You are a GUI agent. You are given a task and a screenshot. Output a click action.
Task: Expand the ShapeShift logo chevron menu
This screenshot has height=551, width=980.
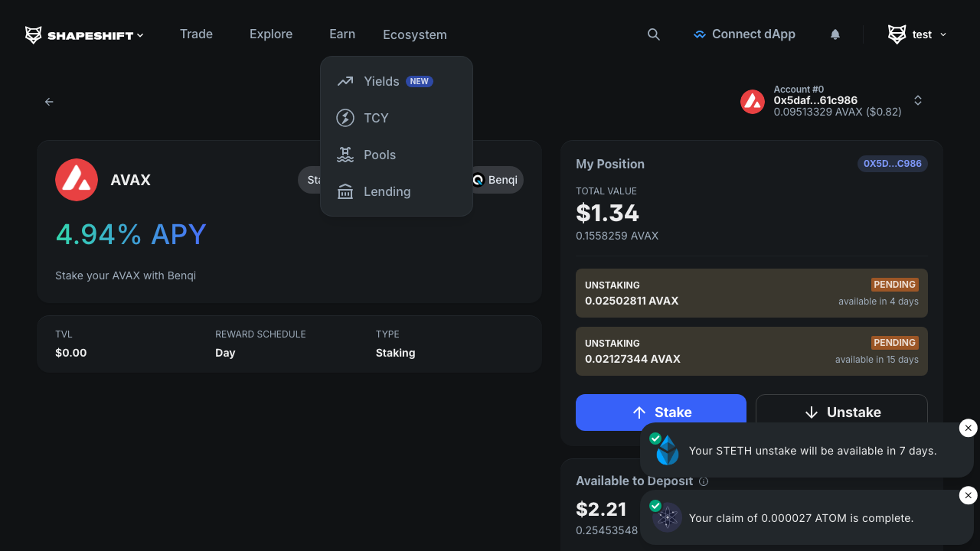[x=140, y=35]
